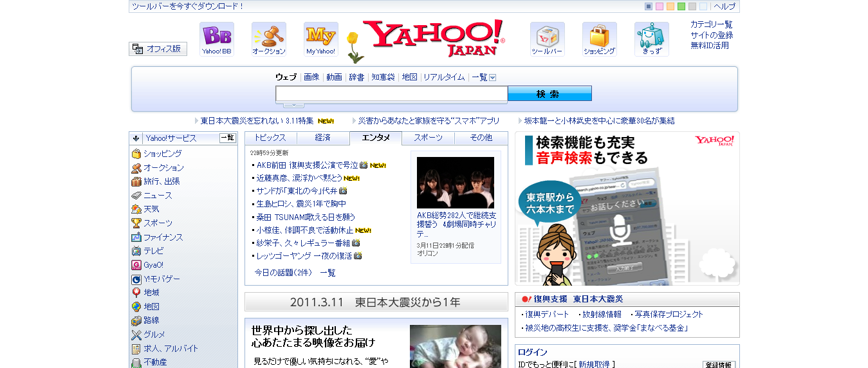The width and height of the screenshot is (868, 368).
Task: Select the リアルタイム search tab
Action: click(444, 77)
